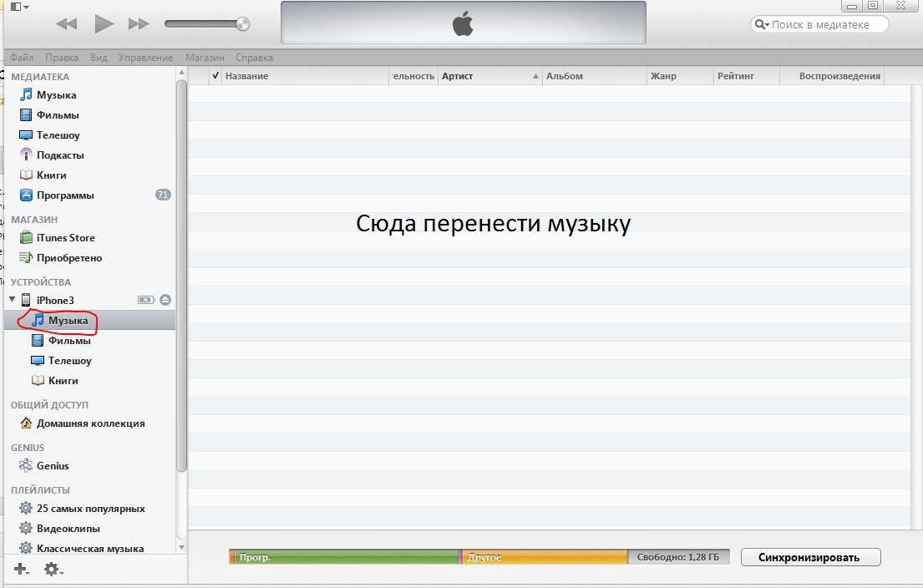923x588 pixels.
Task: Open the window menu icon dropdown
Action: point(19,7)
